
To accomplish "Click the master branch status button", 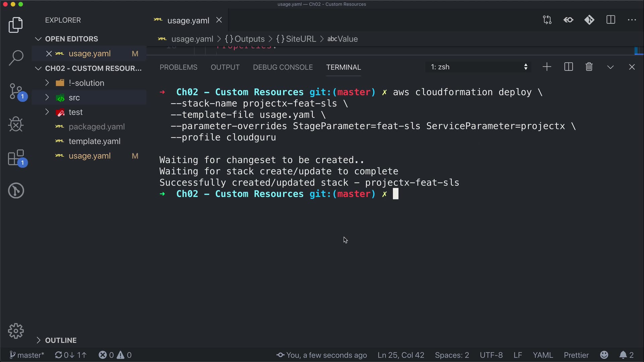I will coord(27,355).
